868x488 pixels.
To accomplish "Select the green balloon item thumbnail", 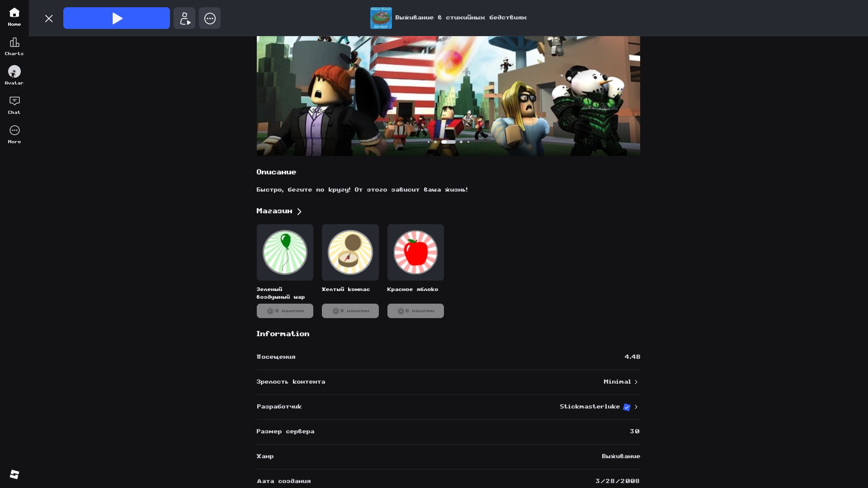I will (285, 252).
